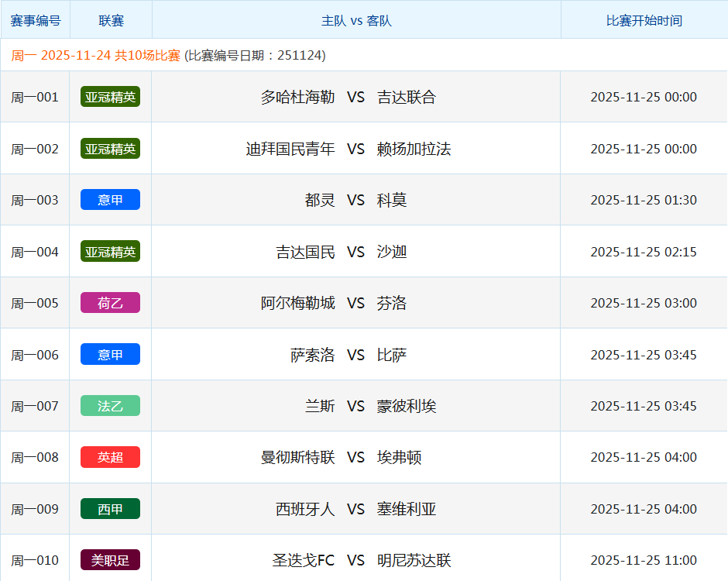Click team name 多哈杜海勒

pos(297,97)
